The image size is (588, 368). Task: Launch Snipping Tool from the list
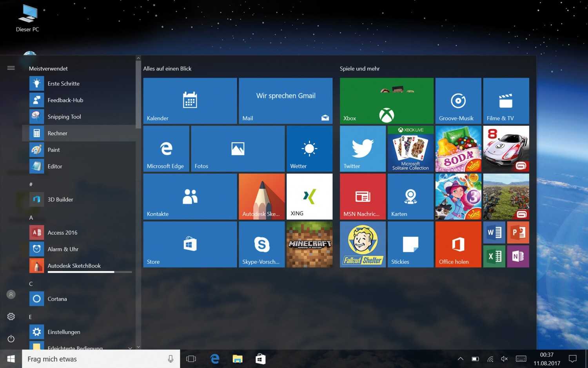pos(79,117)
